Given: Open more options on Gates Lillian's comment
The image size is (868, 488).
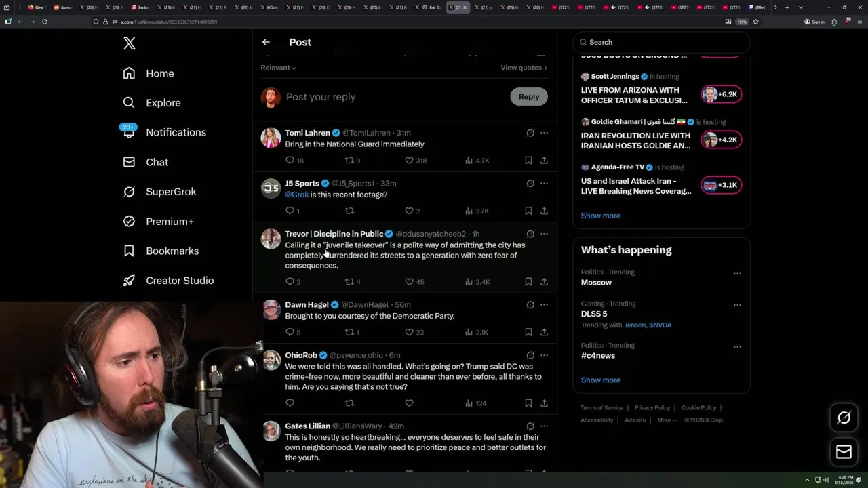Looking at the screenshot, I should (544, 426).
